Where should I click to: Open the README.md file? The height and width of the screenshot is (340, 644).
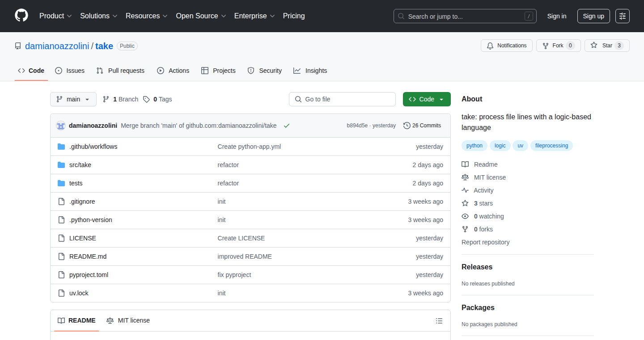(88, 256)
